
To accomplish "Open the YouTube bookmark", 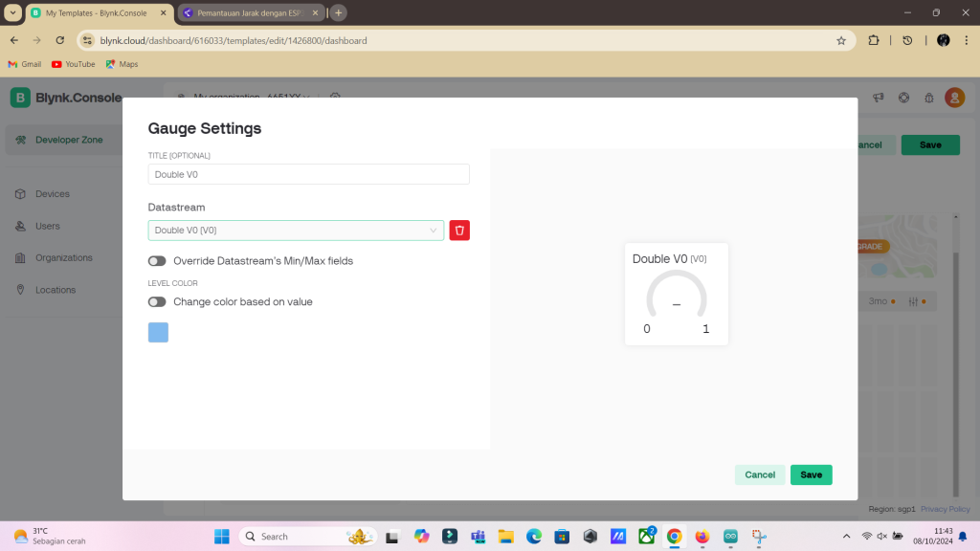I will click(73, 64).
